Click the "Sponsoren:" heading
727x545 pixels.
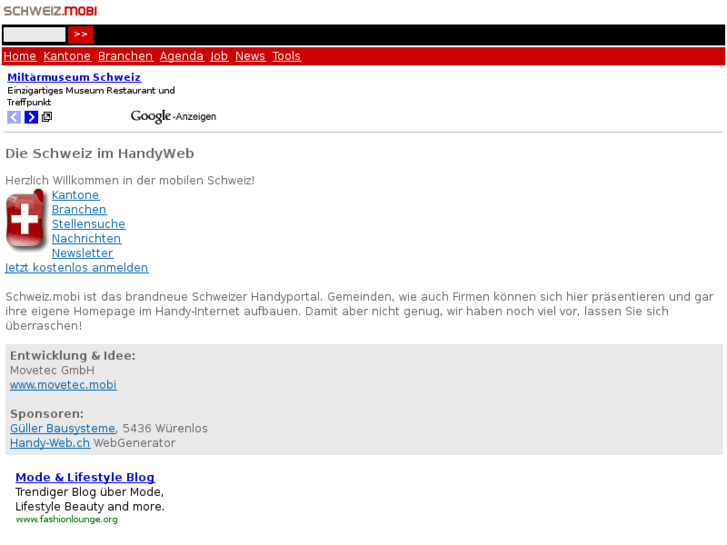[47, 414]
